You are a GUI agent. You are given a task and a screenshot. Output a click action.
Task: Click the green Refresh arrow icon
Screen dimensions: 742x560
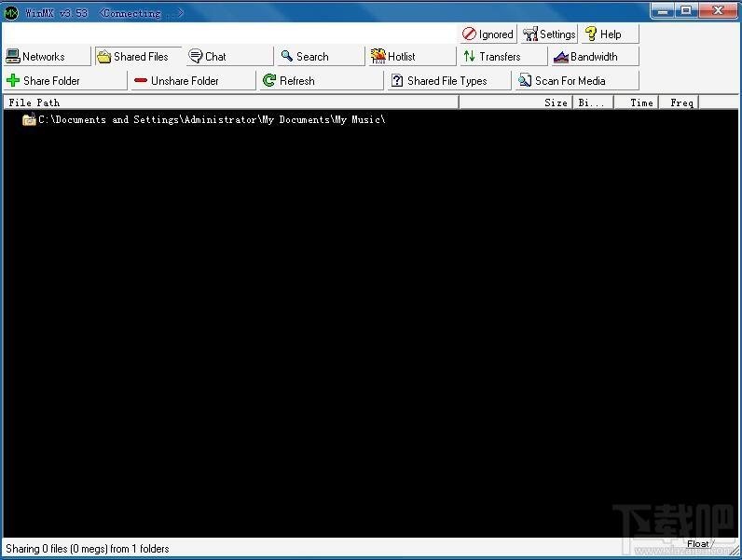pos(269,80)
